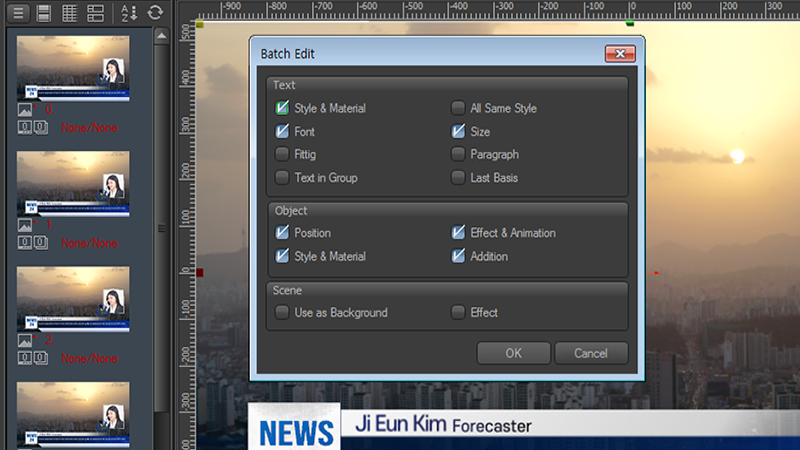Enable the Paragraph checkbox
The width and height of the screenshot is (800, 450).
(x=458, y=154)
